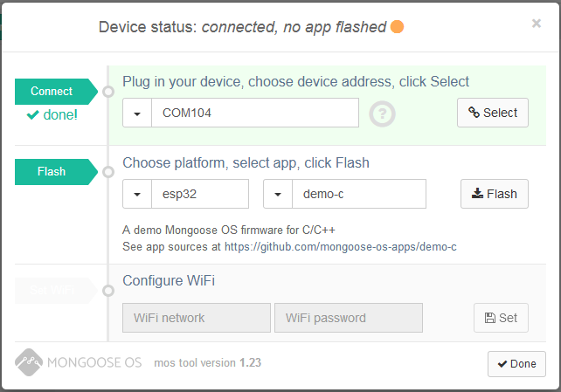The height and width of the screenshot is (392, 561).
Task: Click the WiFi password input field
Action: (x=348, y=318)
